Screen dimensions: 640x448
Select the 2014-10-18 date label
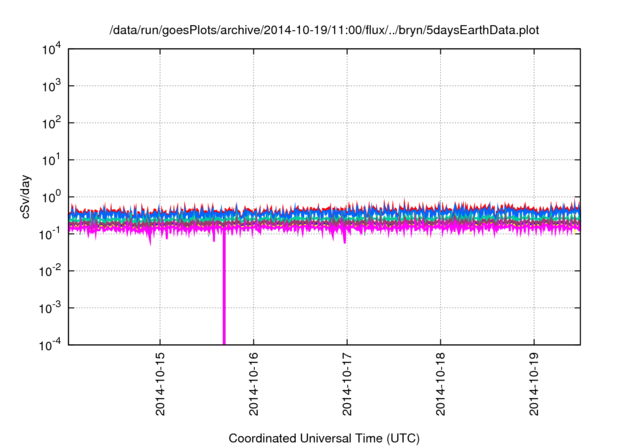point(440,384)
